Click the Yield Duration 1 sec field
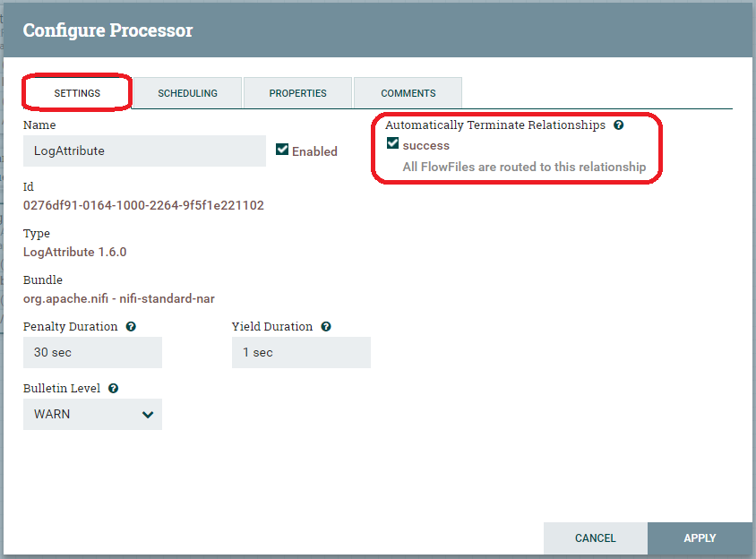The image size is (756, 559). coord(301,353)
